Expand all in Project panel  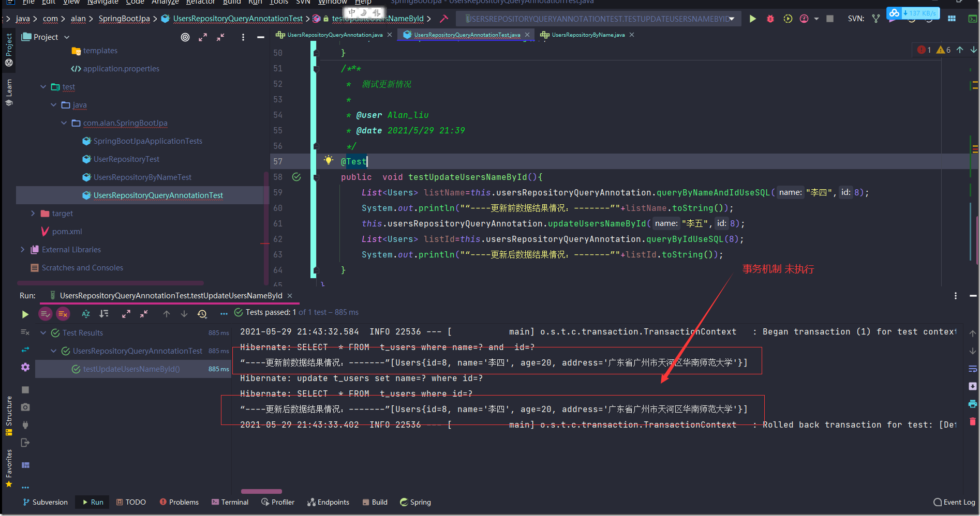tap(203, 37)
